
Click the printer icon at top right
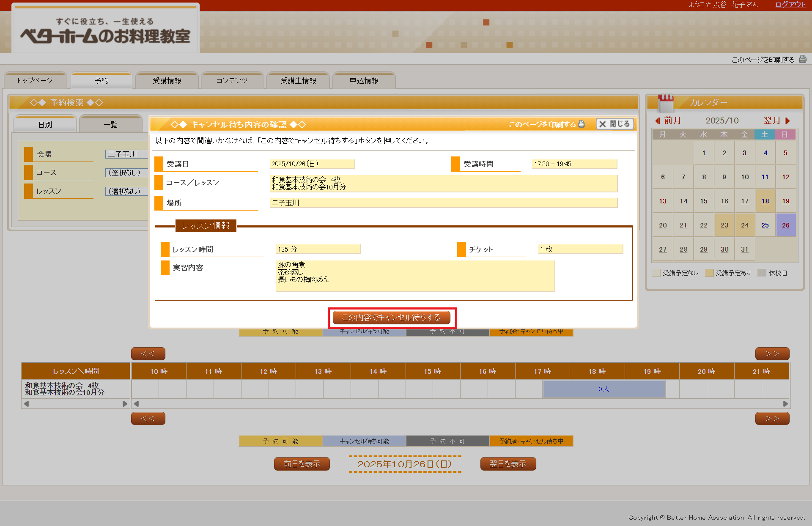pos(802,60)
